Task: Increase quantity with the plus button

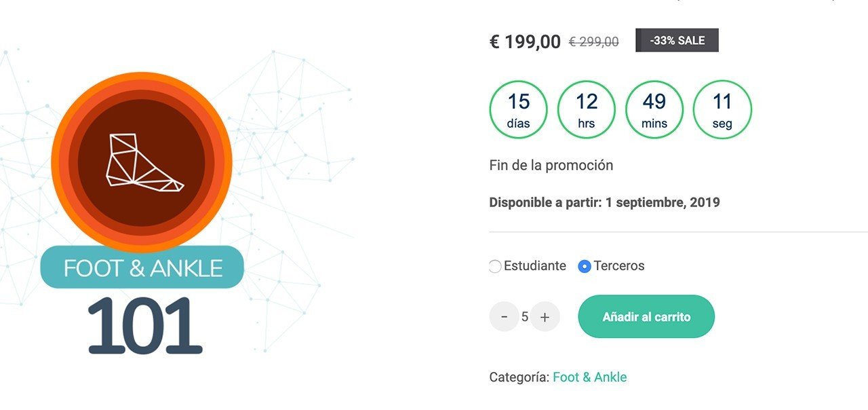Action: [545, 317]
